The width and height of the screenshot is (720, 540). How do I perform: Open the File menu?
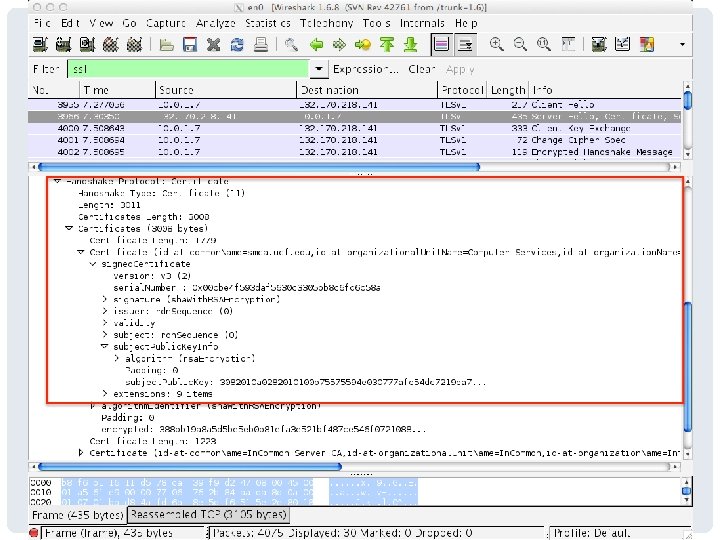[x=42, y=23]
